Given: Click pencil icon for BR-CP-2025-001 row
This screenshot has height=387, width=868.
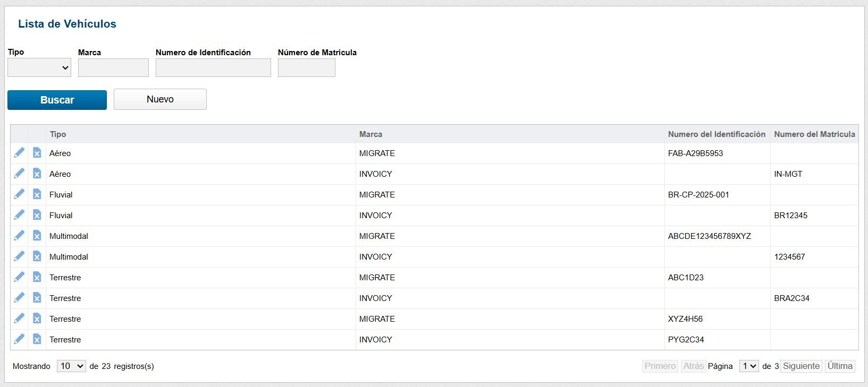Looking at the screenshot, I should click(x=19, y=194).
